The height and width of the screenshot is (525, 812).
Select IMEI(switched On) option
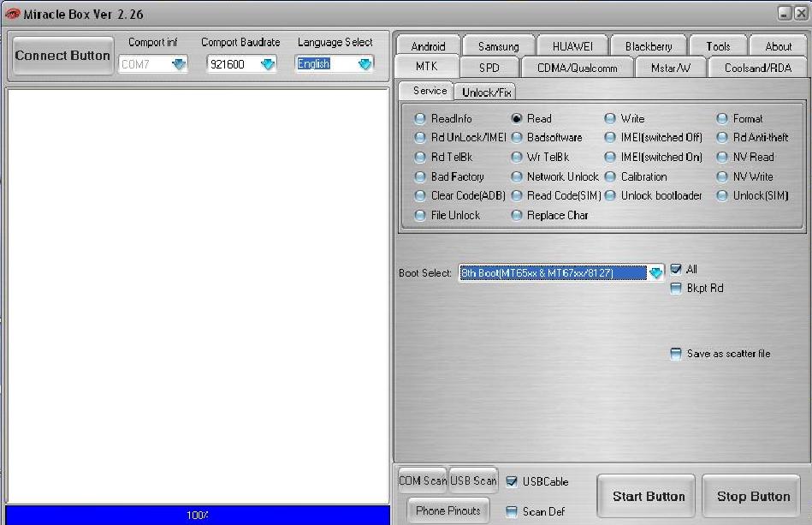click(654, 157)
